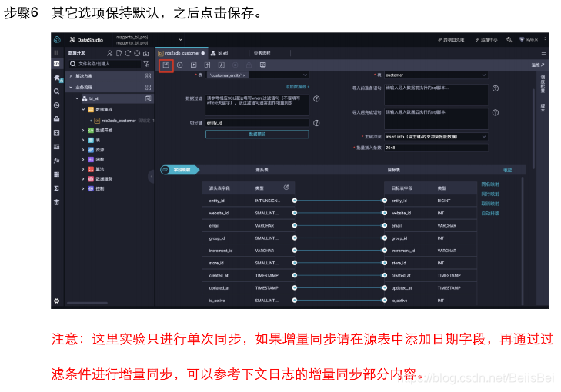Image resolution: width=561 pixels, height=392 pixels.
Task: Open the fx functions icon in sidebar
Action: point(56,161)
